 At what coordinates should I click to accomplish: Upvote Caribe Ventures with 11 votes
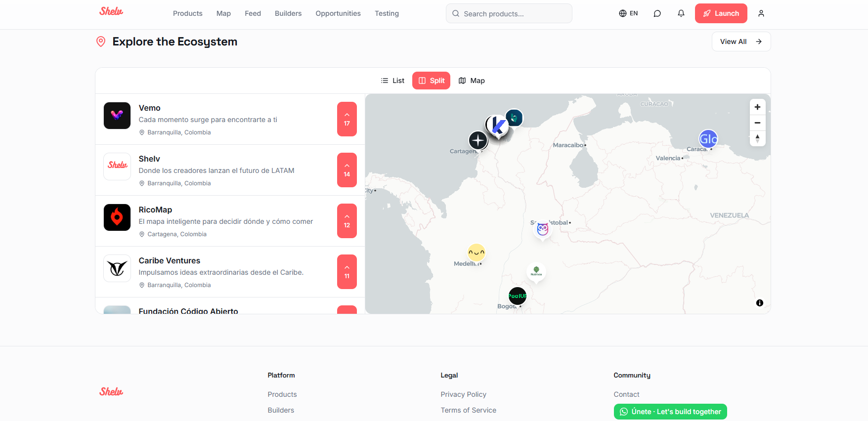tap(347, 272)
